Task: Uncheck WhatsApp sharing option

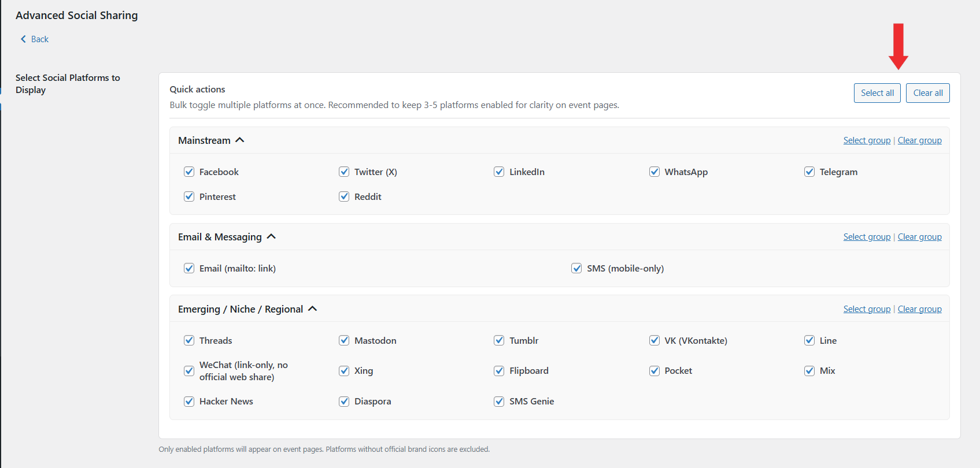Action: (x=654, y=172)
